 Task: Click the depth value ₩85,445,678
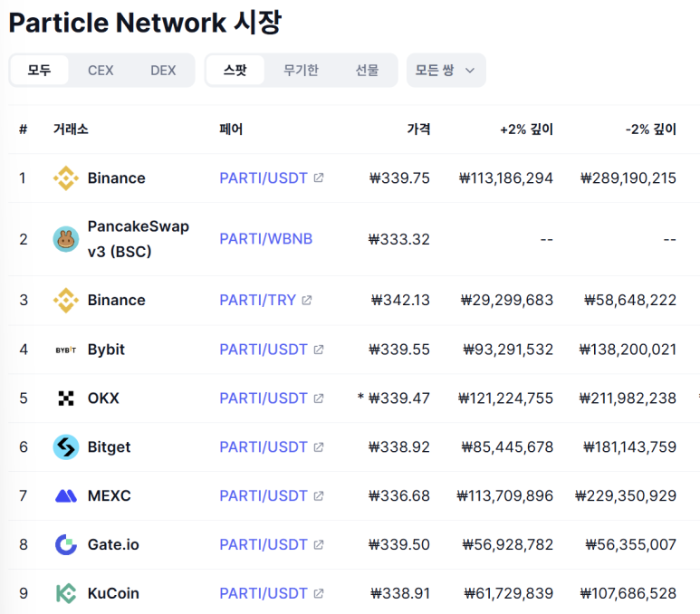point(507,447)
